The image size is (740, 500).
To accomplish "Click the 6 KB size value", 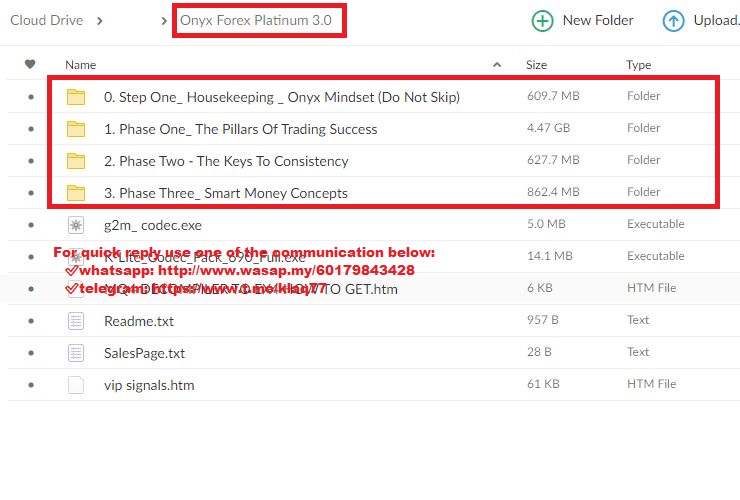I will tap(539, 288).
